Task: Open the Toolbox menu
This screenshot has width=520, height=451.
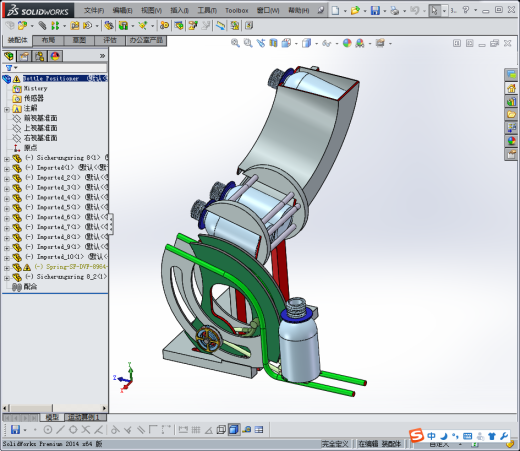Action: click(x=237, y=11)
